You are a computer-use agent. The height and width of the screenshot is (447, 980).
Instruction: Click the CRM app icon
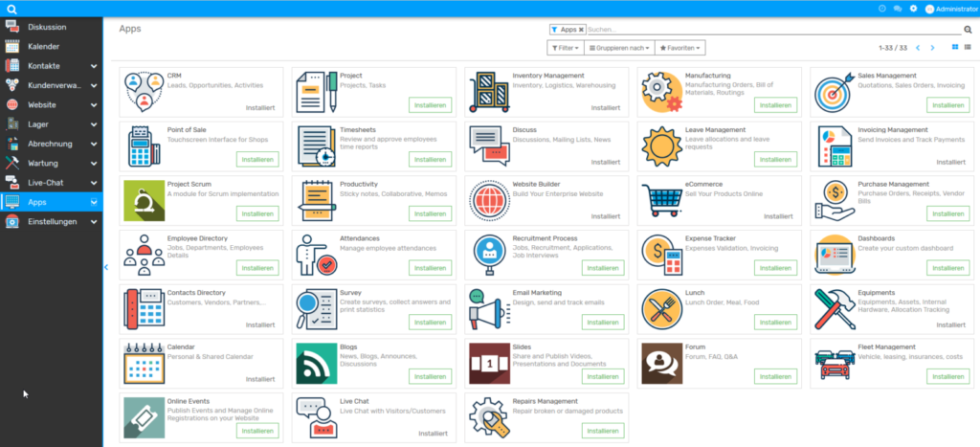coord(144,92)
